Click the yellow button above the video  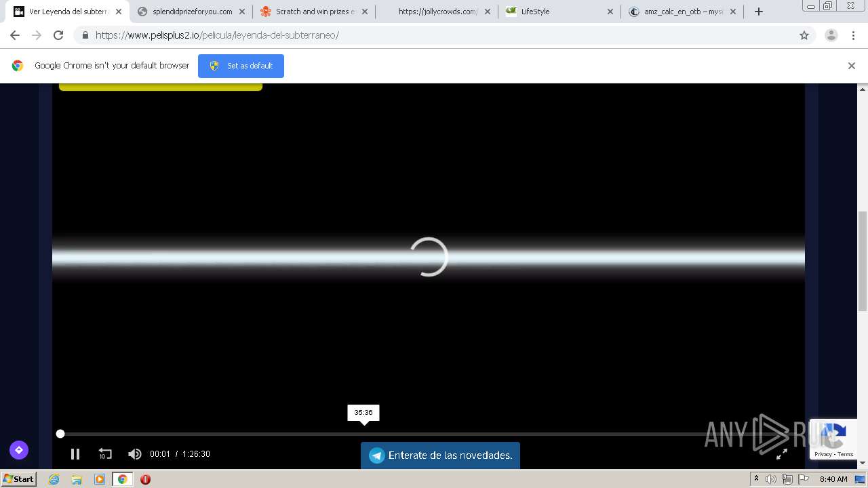click(x=161, y=87)
